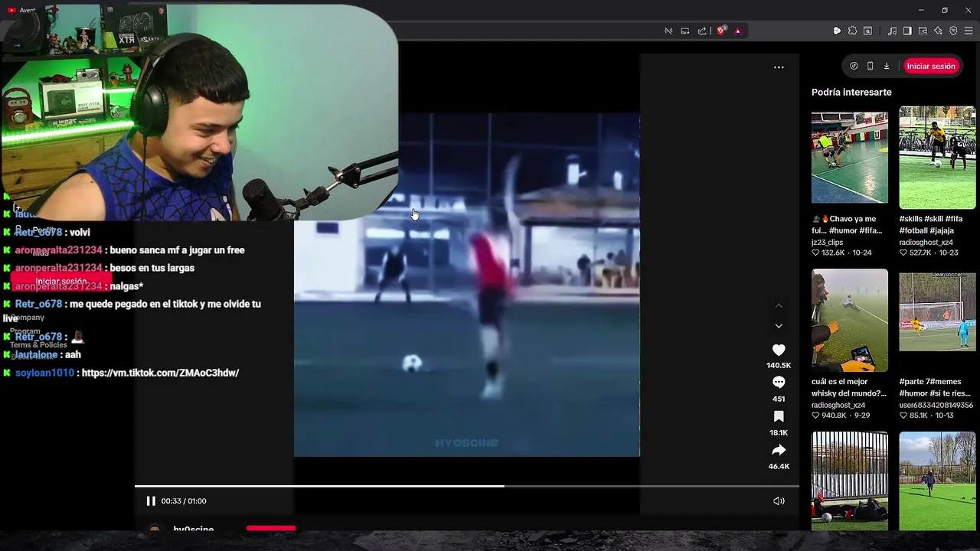Go to next video with down chevron
The image size is (980, 551).
(779, 326)
